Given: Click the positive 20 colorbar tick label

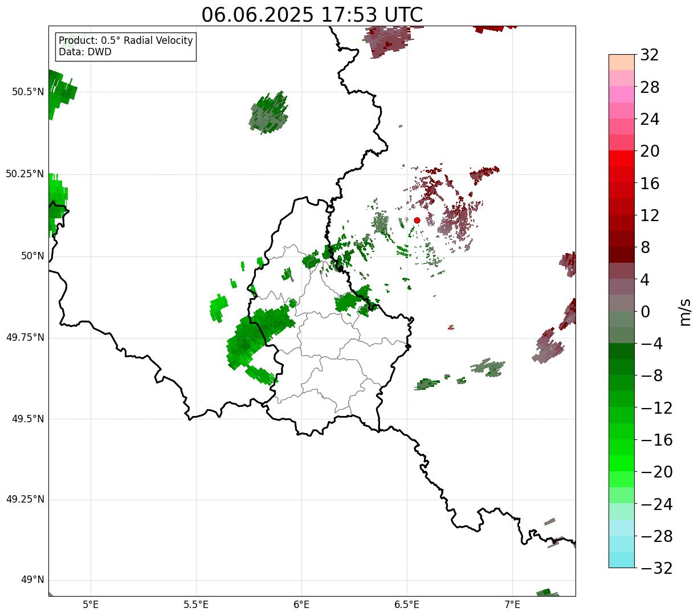Looking at the screenshot, I should (x=650, y=152).
